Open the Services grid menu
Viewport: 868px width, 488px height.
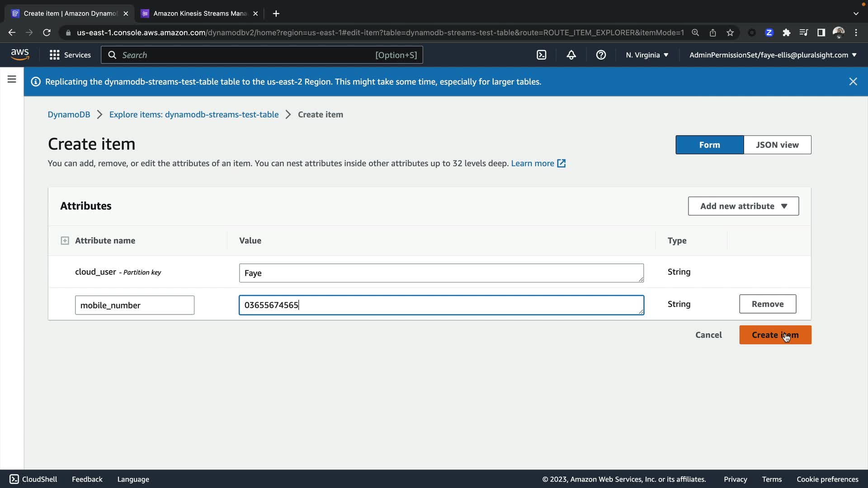click(70, 55)
